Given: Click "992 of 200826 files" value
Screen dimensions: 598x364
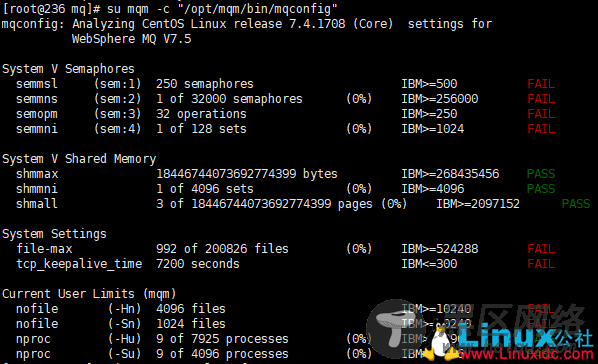Looking at the screenshot, I should [x=222, y=249].
